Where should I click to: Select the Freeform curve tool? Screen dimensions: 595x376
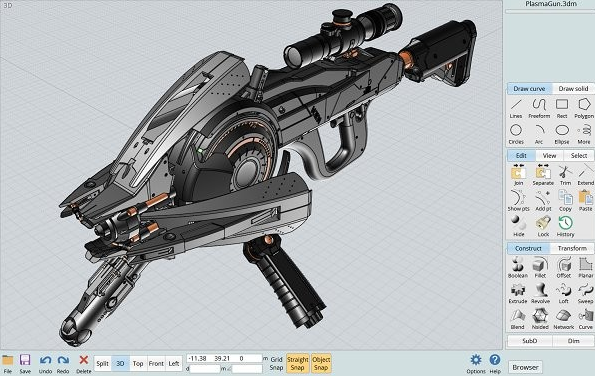539,109
